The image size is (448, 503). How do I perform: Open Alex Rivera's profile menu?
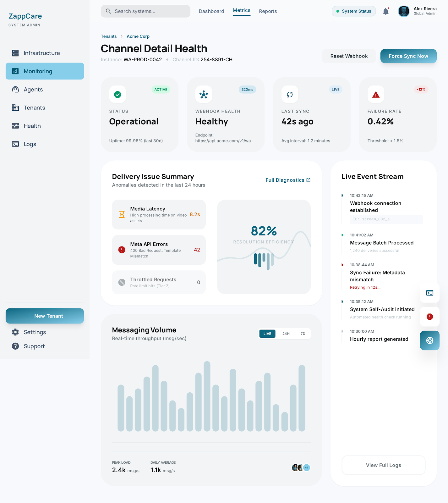pos(418,11)
